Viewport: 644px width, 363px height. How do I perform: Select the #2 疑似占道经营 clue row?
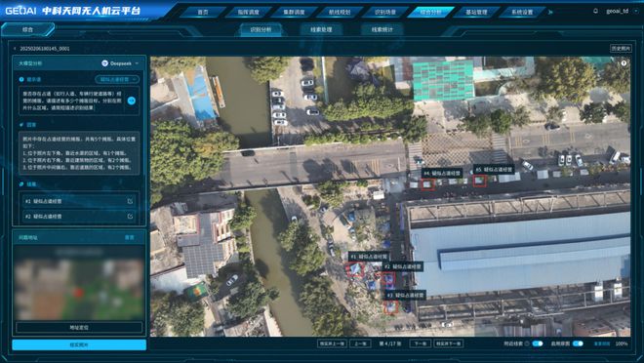tap(79, 216)
